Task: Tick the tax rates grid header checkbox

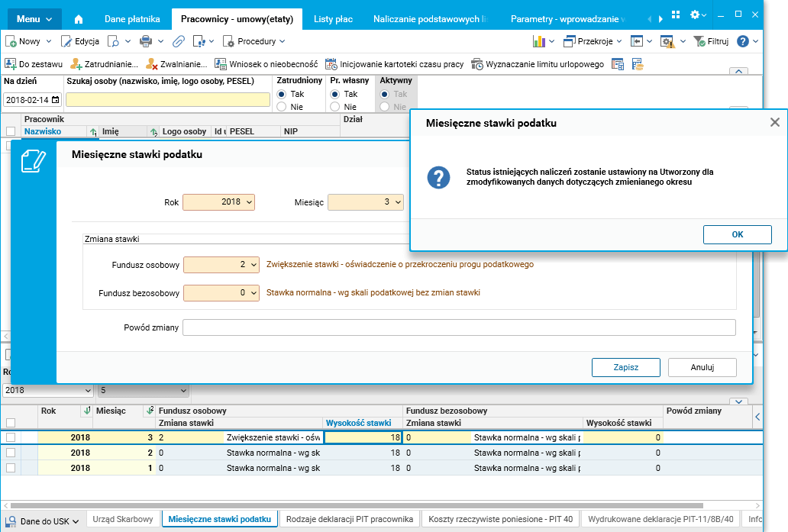Action: pyautogui.click(x=11, y=423)
